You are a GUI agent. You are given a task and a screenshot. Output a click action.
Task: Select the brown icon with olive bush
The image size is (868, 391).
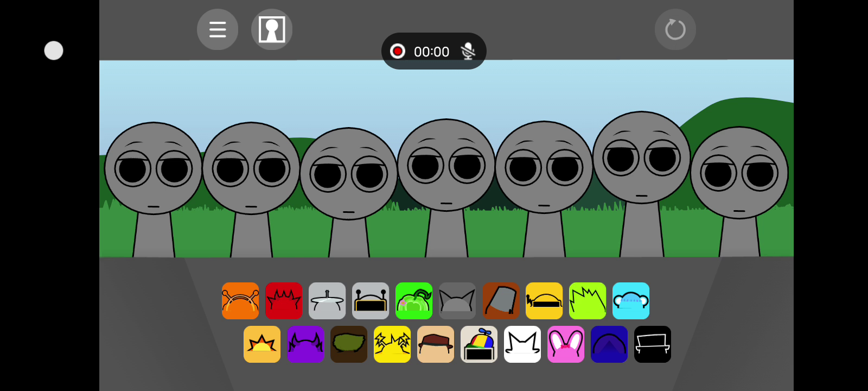(x=349, y=344)
